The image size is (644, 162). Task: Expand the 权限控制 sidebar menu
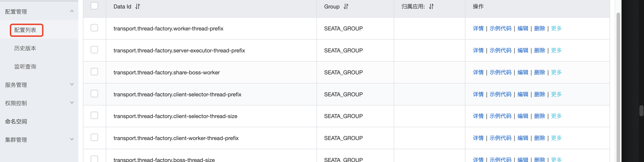(x=72, y=103)
